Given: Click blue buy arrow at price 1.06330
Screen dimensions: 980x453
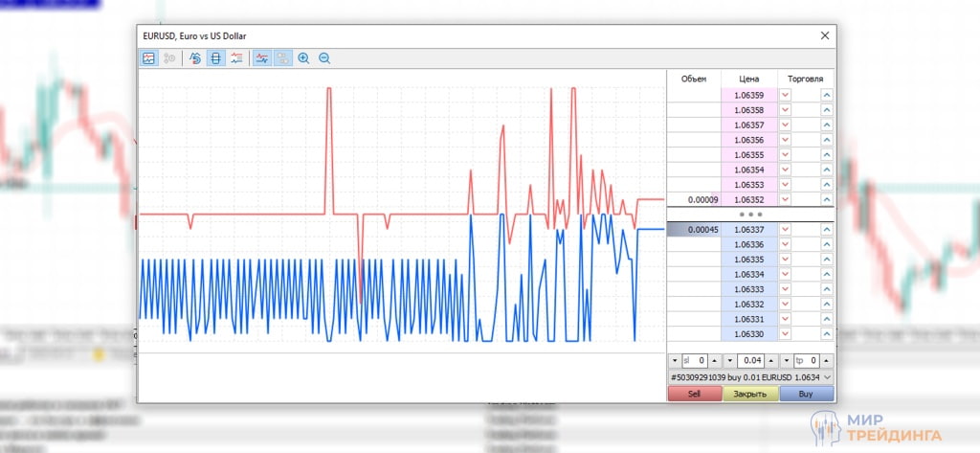Looking at the screenshot, I should (x=826, y=333).
